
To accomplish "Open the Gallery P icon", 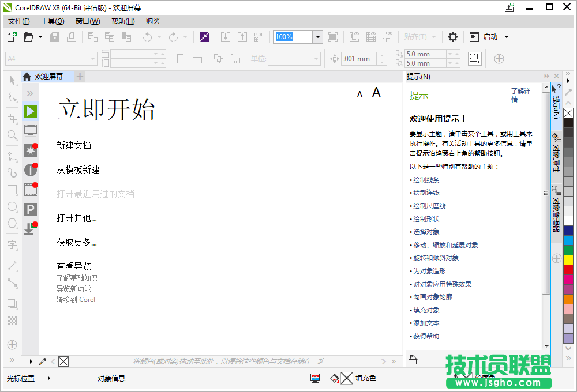I will (x=31, y=209).
